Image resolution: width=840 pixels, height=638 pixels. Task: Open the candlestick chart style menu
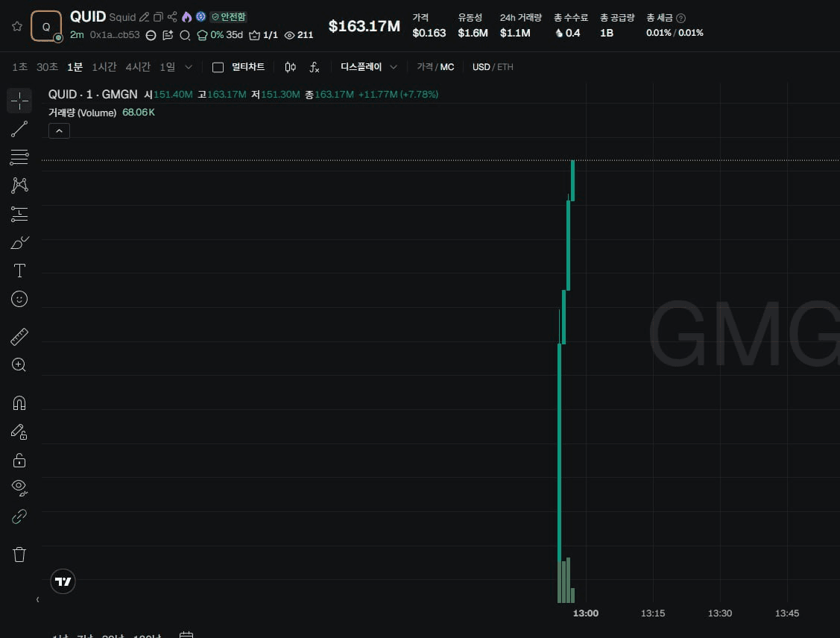291,67
